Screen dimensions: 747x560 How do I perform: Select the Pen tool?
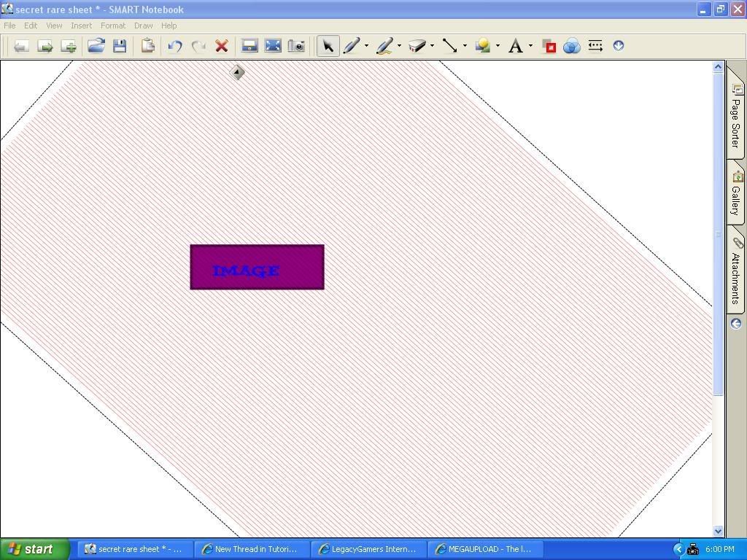pyautogui.click(x=352, y=46)
